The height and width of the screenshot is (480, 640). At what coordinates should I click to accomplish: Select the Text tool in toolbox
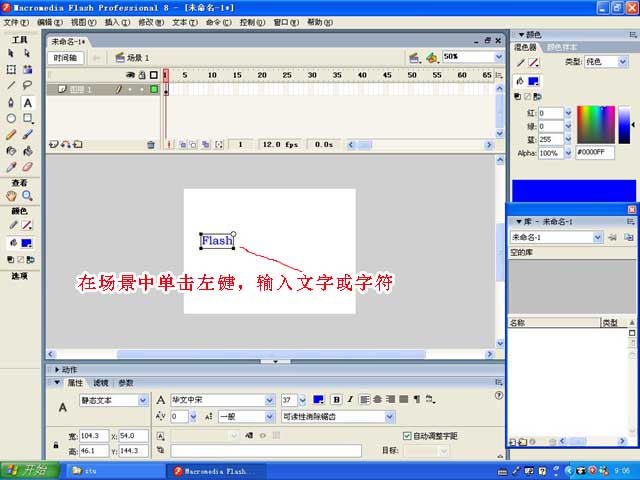[28, 102]
